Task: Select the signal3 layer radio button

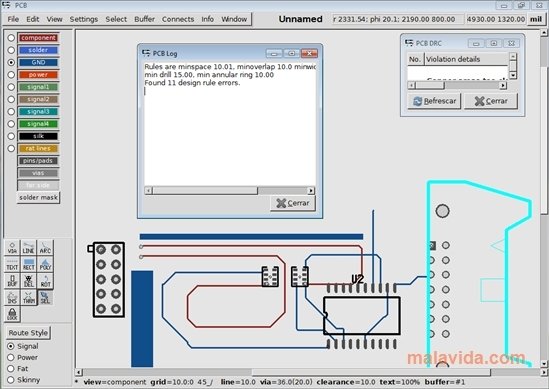Action: pyautogui.click(x=11, y=111)
